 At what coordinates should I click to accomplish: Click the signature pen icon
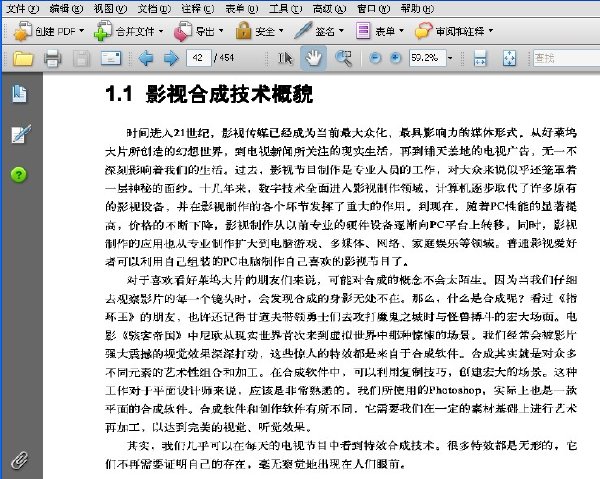coord(303,31)
